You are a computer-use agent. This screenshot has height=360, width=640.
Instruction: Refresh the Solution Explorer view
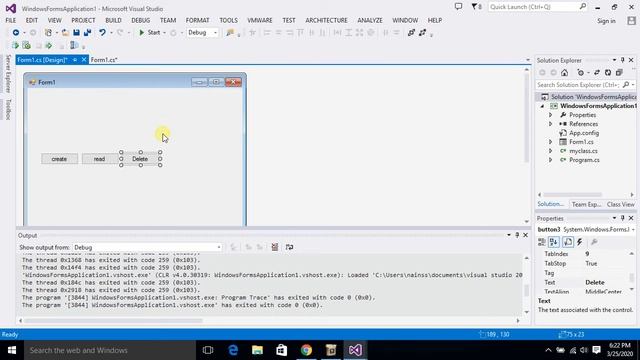pyautogui.click(x=608, y=73)
